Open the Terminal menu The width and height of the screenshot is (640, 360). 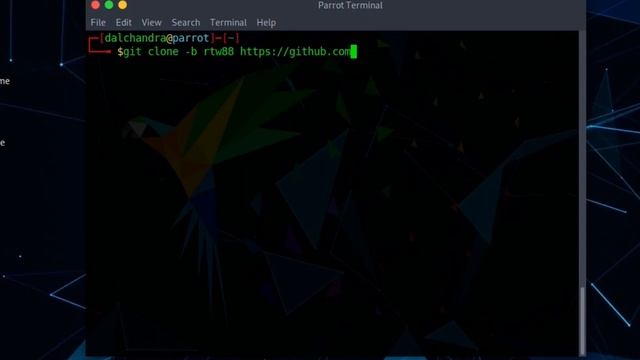(x=228, y=22)
